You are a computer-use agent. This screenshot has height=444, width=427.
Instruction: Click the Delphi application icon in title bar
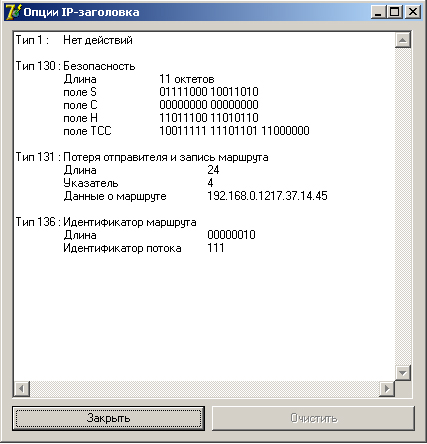click(x=13, y=12)
